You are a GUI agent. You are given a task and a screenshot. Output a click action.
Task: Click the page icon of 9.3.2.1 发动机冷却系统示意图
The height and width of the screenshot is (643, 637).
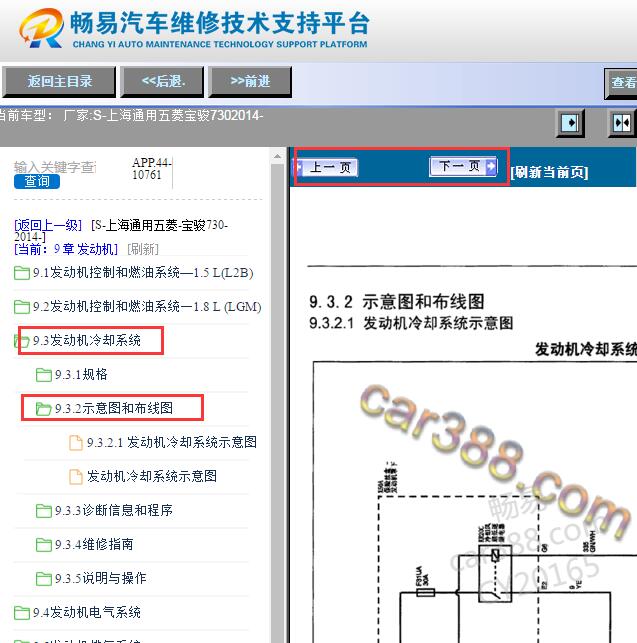coord(75,442)
